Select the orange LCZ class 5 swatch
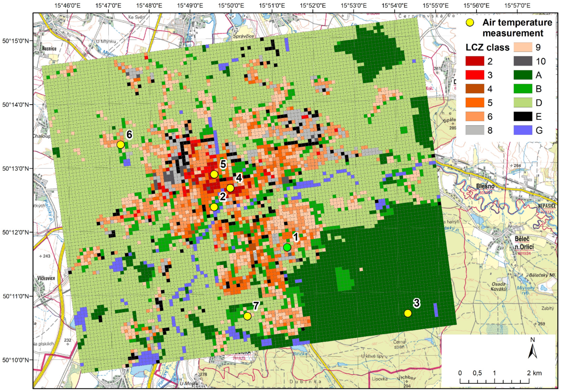The height and width of the screenshot is (392, 562). tap(475, 102)
